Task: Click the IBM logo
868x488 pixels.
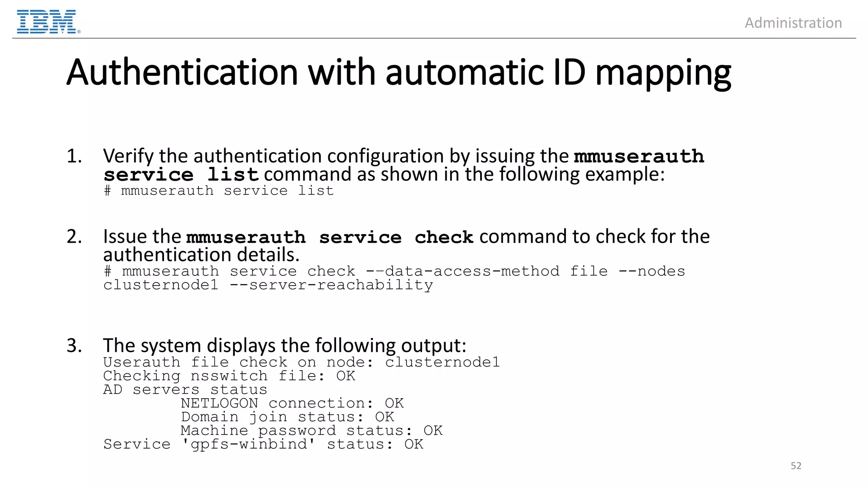Action: pos(47,22)
